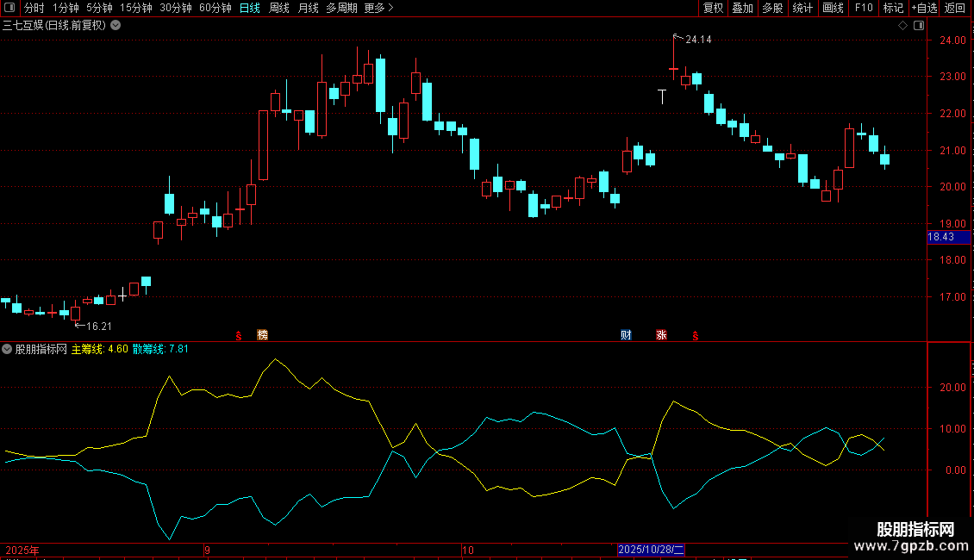
Task: Click the 2025年 label on time axis
Action: click(22, 550)
